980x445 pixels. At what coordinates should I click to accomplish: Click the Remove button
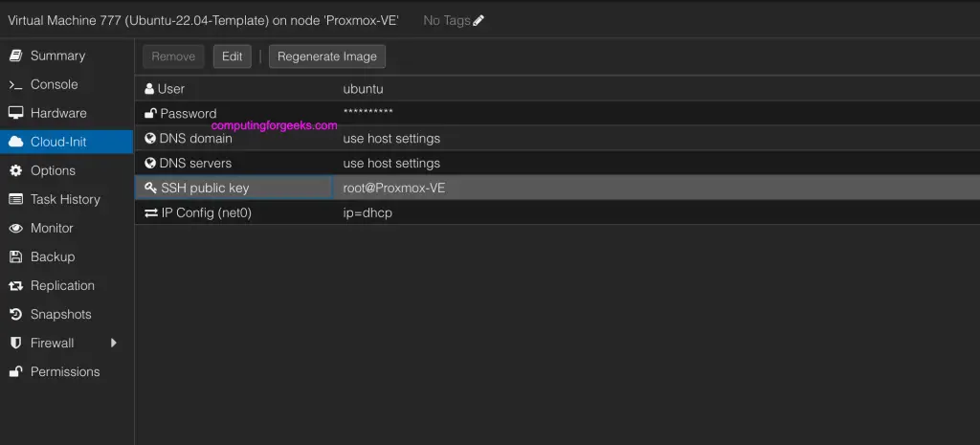[173, 56]
